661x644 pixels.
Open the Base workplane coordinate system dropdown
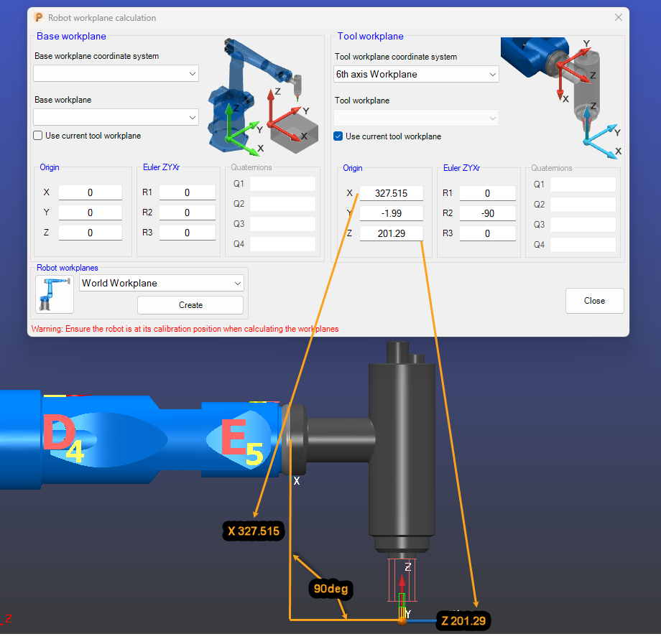click(x=116, y=73)
